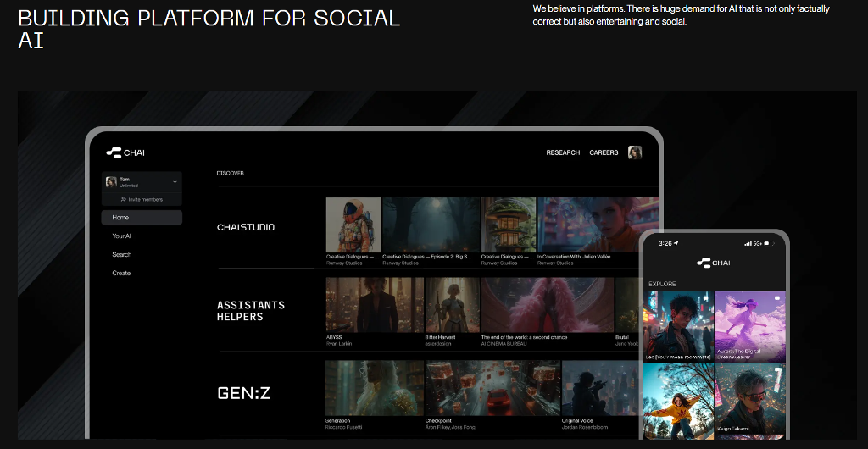Image resolution: width=868 pixels, height=449 pixels.
Task: Click Tom's avatar in the sidebar
Action: tap(111, 182)
